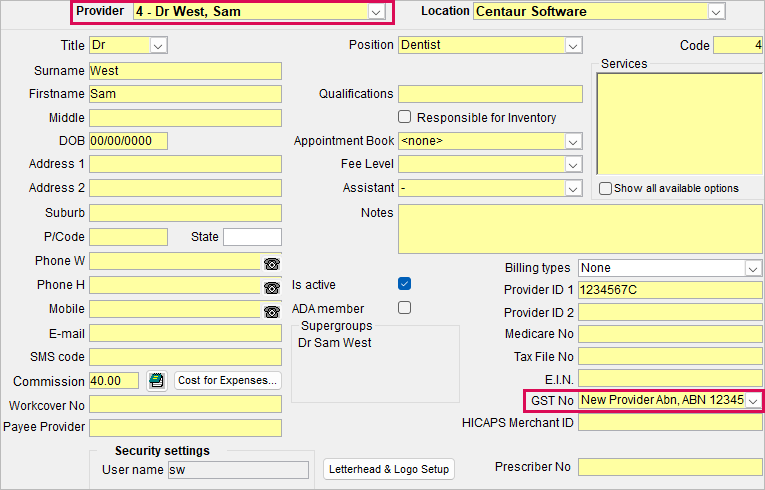Viewport: 765px width, 490px height.
Task: Enable Show all available options
Action: coord(605,188)
